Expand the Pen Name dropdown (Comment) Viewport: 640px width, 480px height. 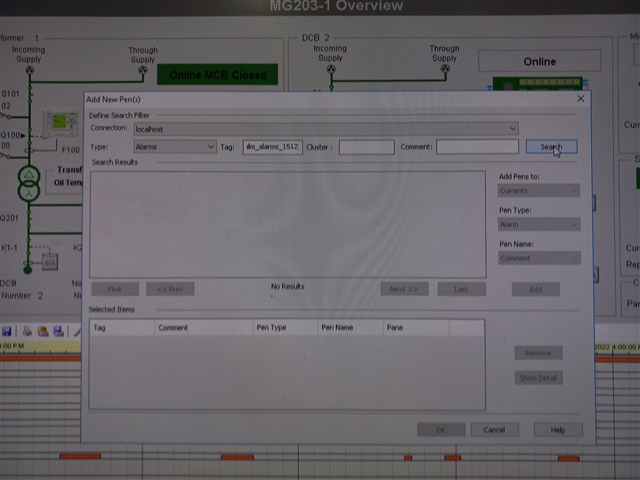point(540,258)
